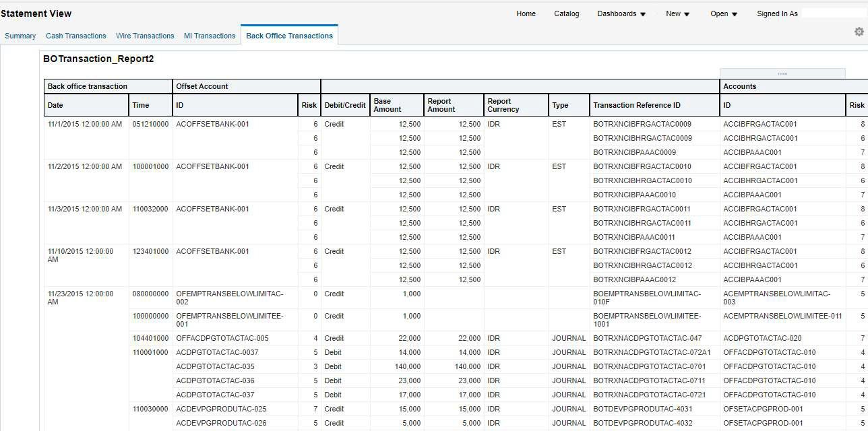Click the Signed In As field
Screen dimensions: 868x431
777,13
